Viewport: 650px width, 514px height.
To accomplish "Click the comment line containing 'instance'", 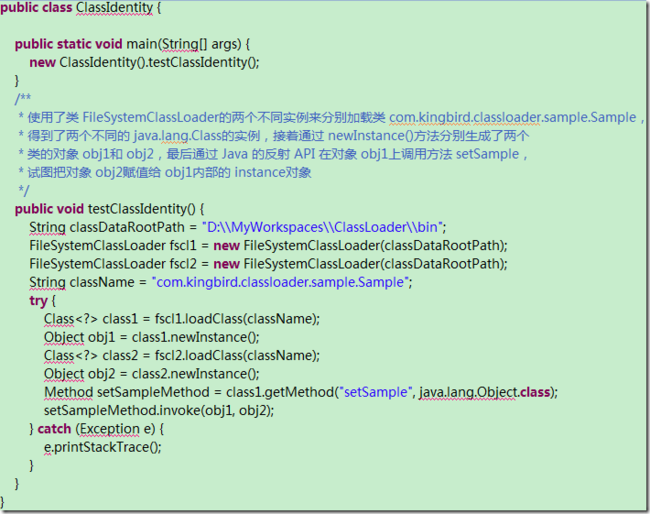I will [x=165, y=172].
